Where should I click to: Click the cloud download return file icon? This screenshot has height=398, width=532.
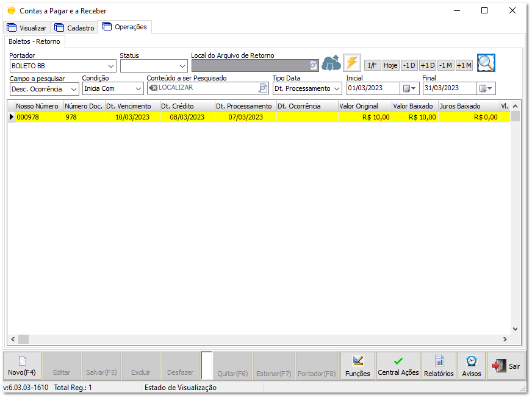pos(331,63)
